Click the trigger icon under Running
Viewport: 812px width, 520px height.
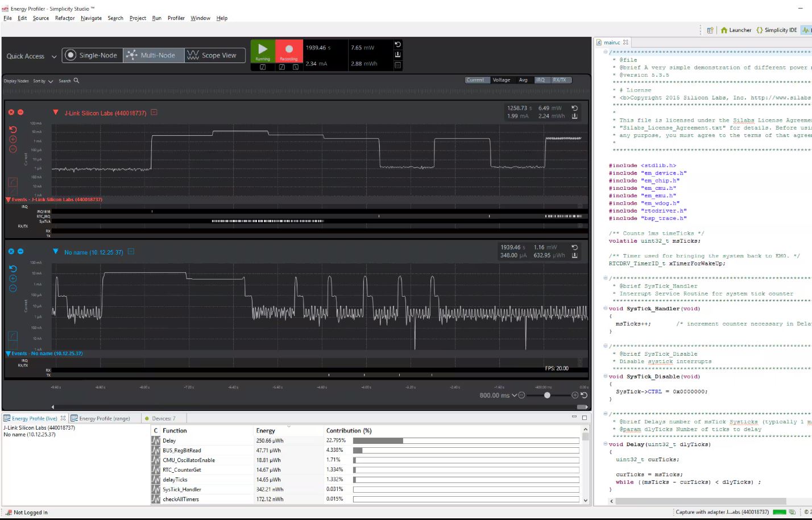pos(263,67)
